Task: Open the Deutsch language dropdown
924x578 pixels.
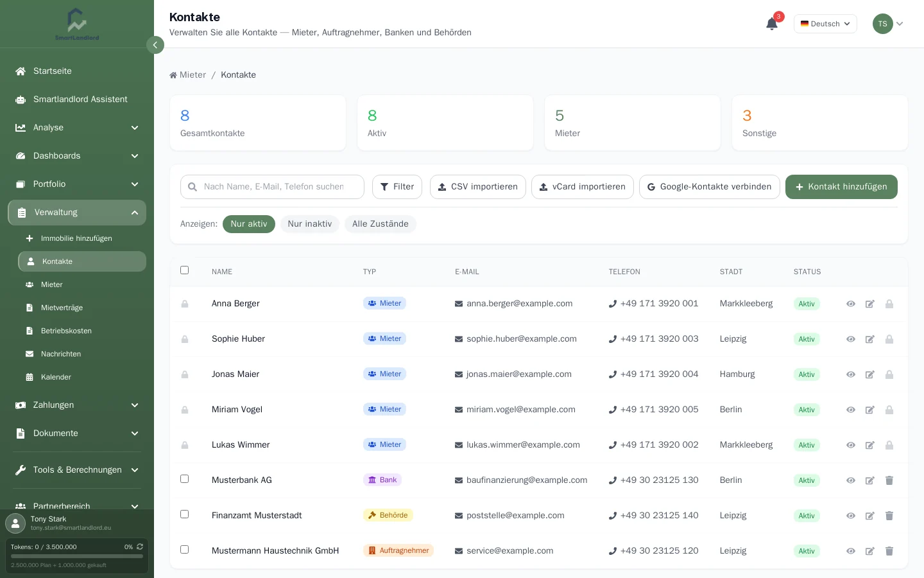Action: [x=825, y=24]
